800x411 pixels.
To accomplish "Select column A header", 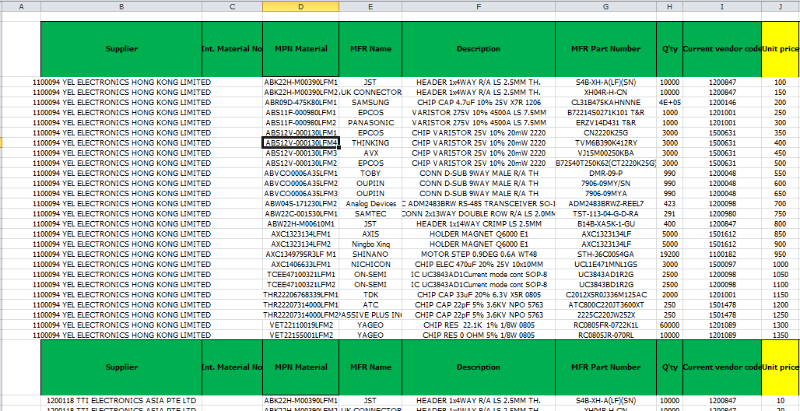I will point(22,7).
